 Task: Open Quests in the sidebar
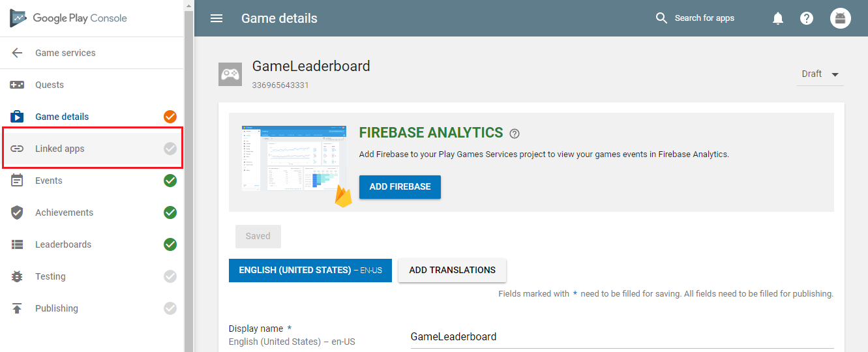[x=50, y=85]
